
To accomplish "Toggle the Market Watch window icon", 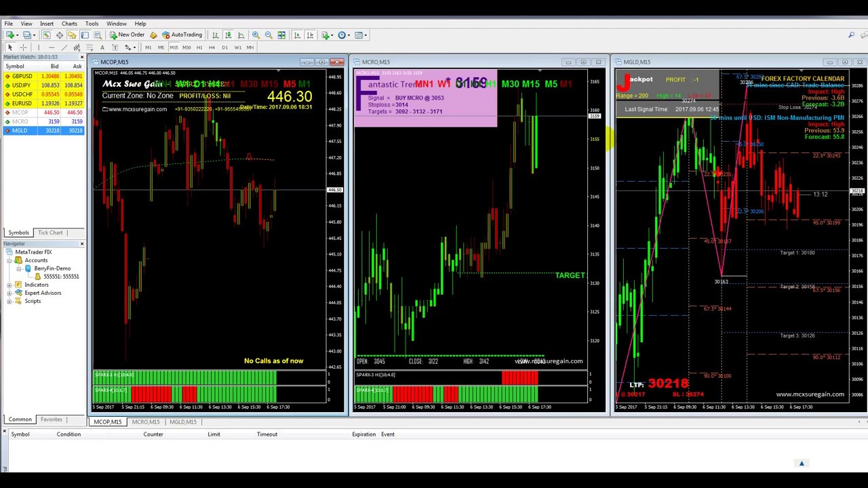I will click(46, 35).
